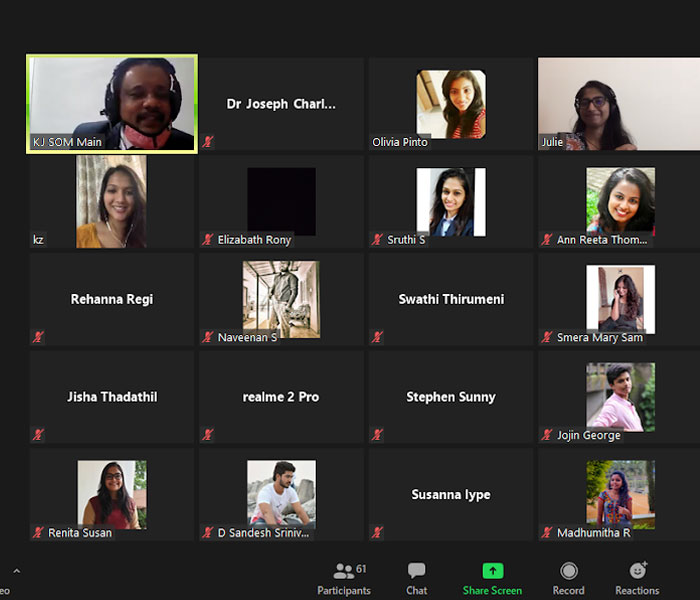
Task: Click the kz name label
Action: [x=38, y=240]
